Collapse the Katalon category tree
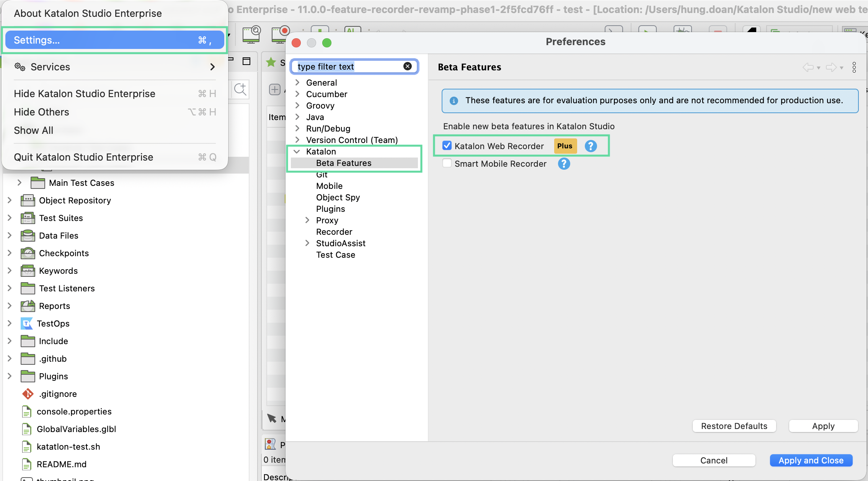This screenshot has width=868, height=481. [x=297, y=151]
